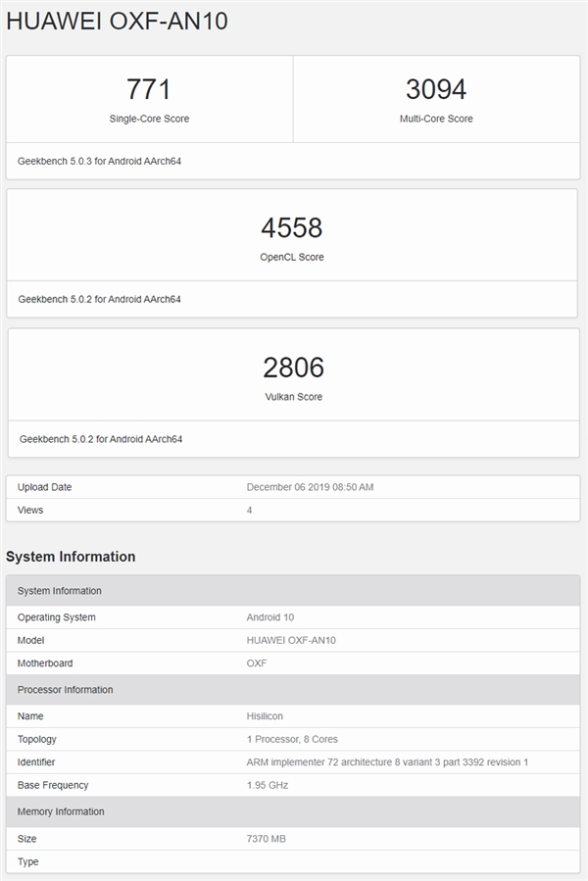Viewport: 588px width, 881px height.
Task: Select the single-core score 771
Action: [x=148, y=89]
